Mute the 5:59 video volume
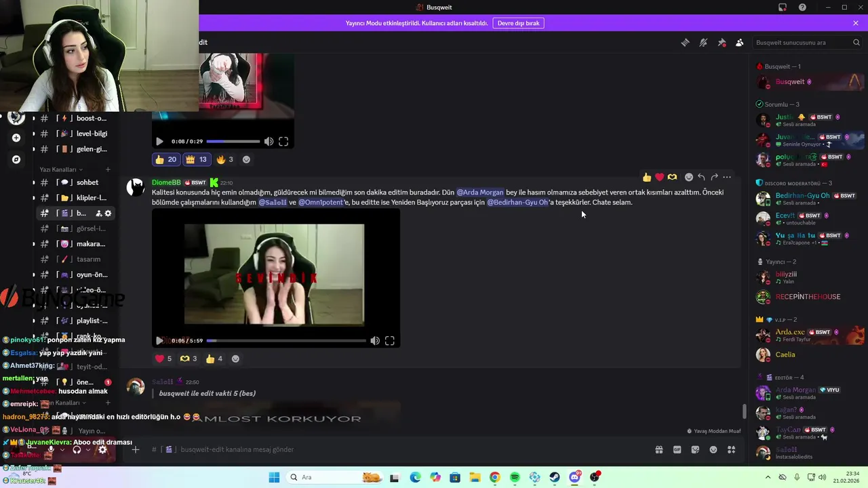The image size is (868, 488). (x=375, y=341)
